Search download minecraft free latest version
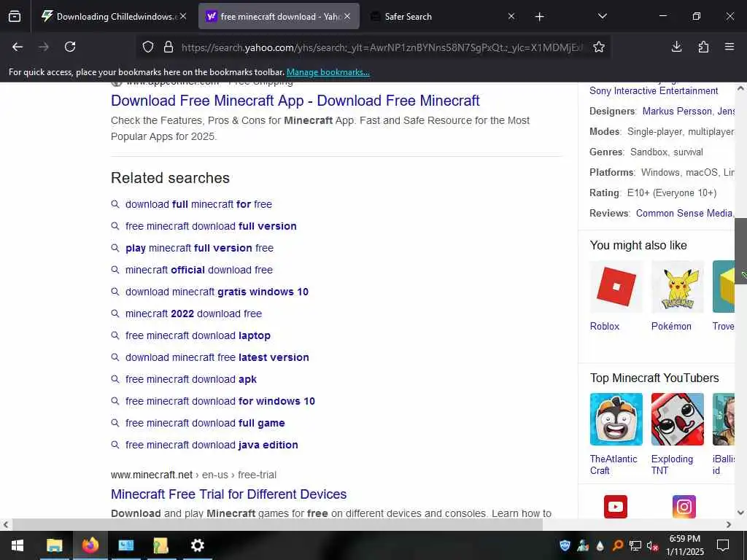The height and width of the screenshot is (560, 747). coord(217,357)
